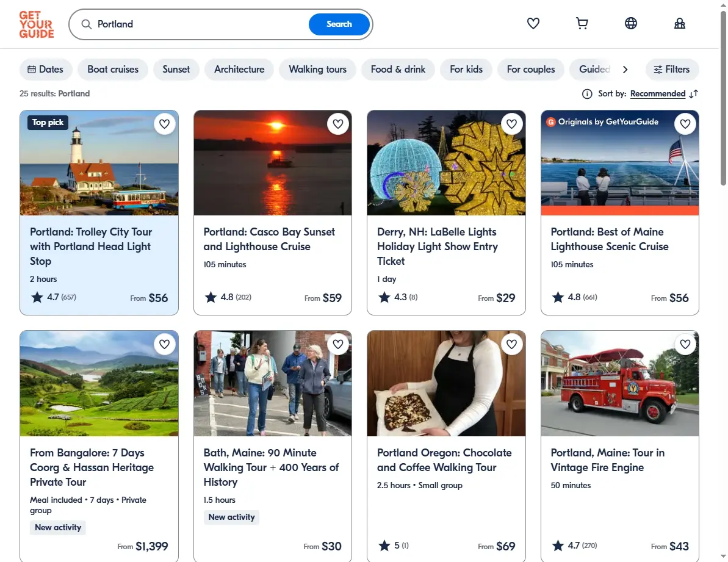Select the Sunset filter chip
The image size is (728, 562).
pos(176,70)
